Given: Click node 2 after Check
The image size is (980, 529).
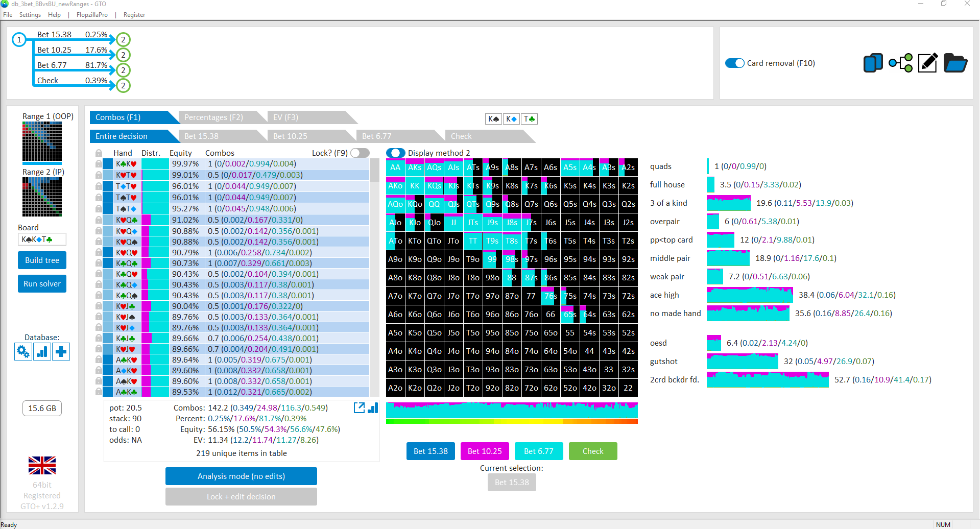Looking at the screenshot, I should (x=123, y=85).
